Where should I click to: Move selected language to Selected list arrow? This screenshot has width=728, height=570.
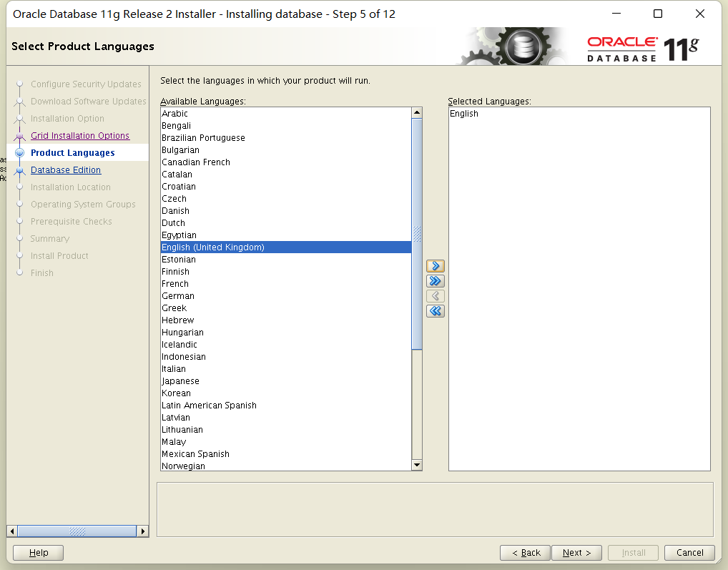point(435,266)
